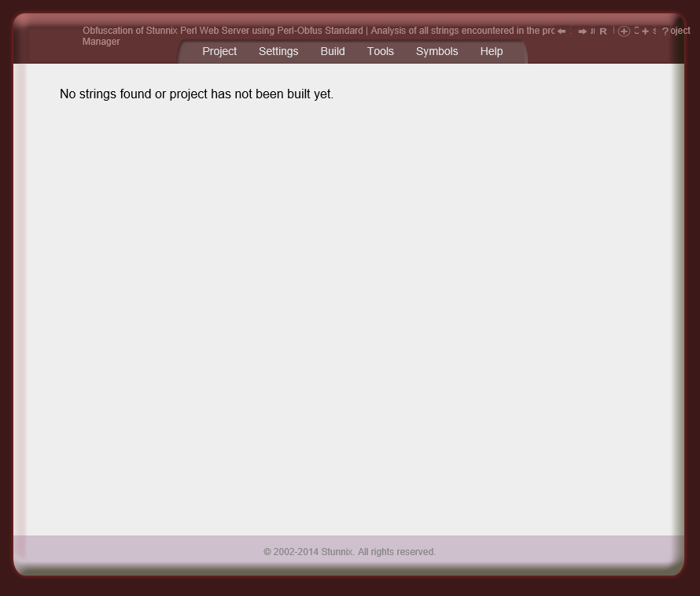Viewport: 700px width, 596px height.
Task: Open the Help menu
Action: [491, 51]
